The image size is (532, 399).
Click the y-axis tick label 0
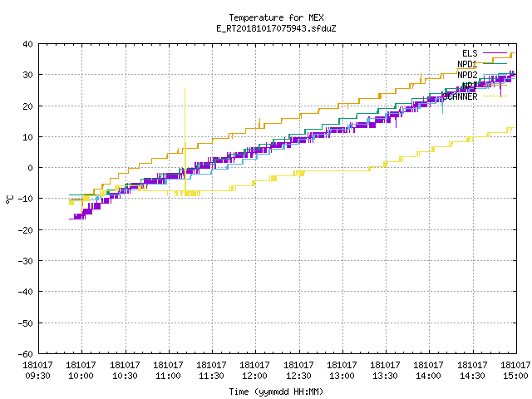pos(31,168)
